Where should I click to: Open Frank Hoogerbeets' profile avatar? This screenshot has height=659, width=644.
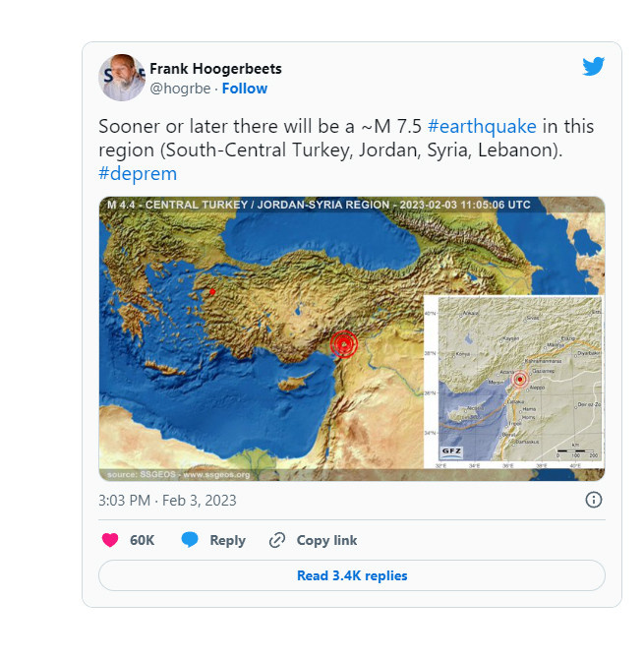tap(121, 78)
